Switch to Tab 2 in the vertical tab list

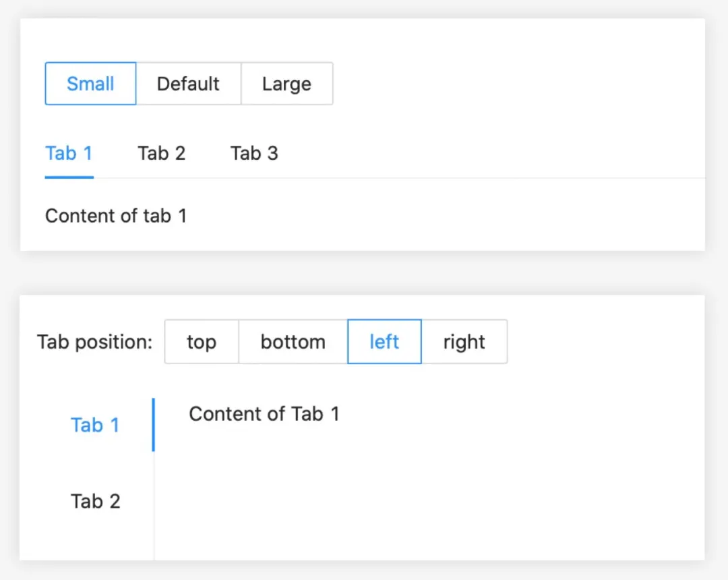pyautogui.click(x=95, y=501)
